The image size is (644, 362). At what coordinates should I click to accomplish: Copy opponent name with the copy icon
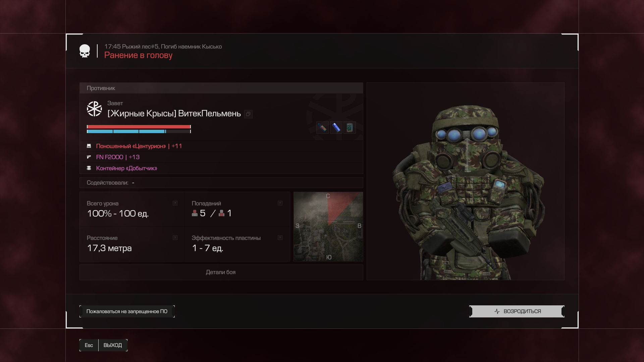[x=248, y=114]
